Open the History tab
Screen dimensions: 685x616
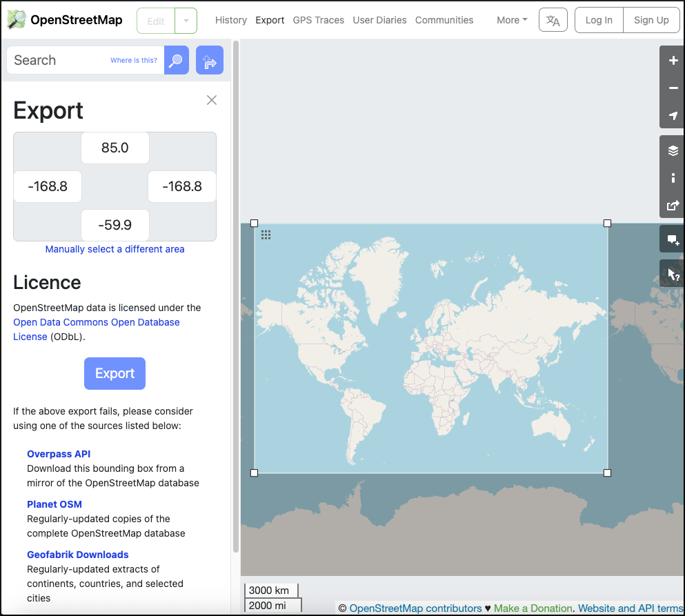click(230, 20)
